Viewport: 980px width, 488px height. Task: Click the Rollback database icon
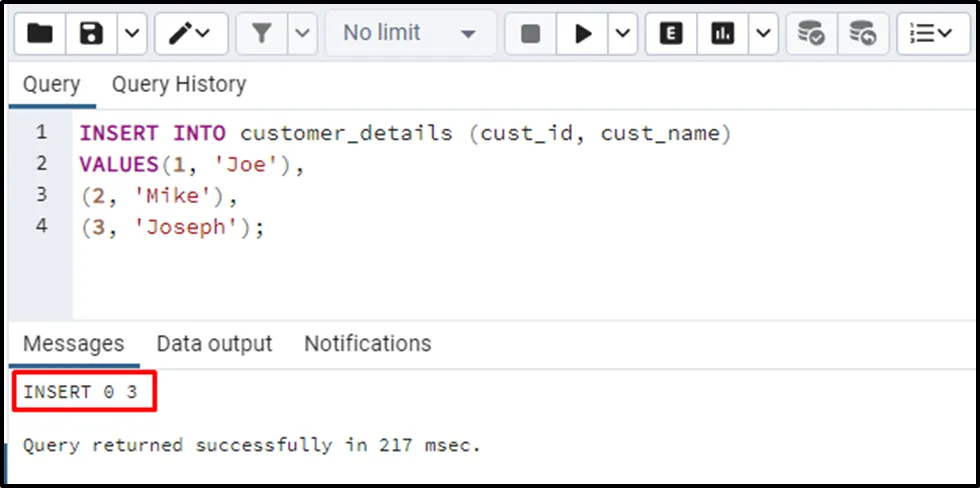[862, 34]
